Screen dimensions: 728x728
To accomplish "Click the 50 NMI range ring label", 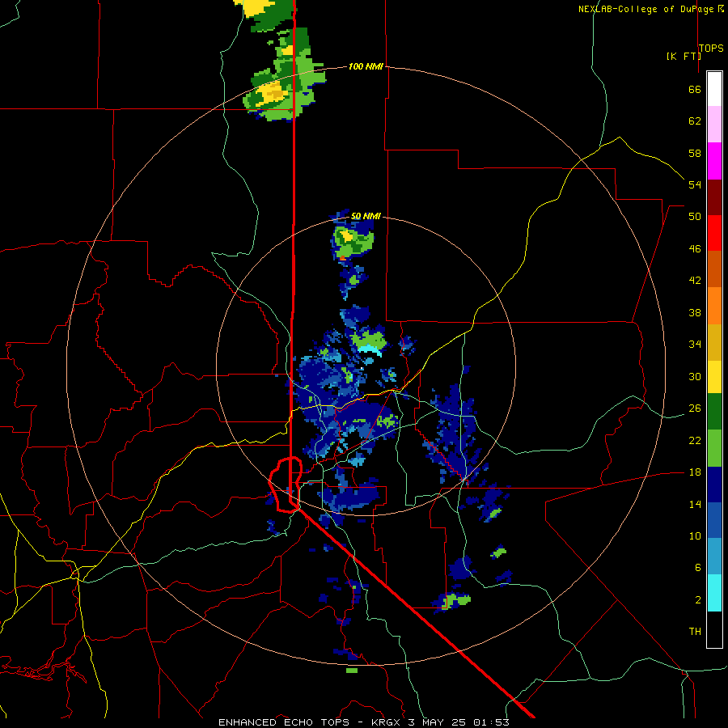I will (366, 216).
